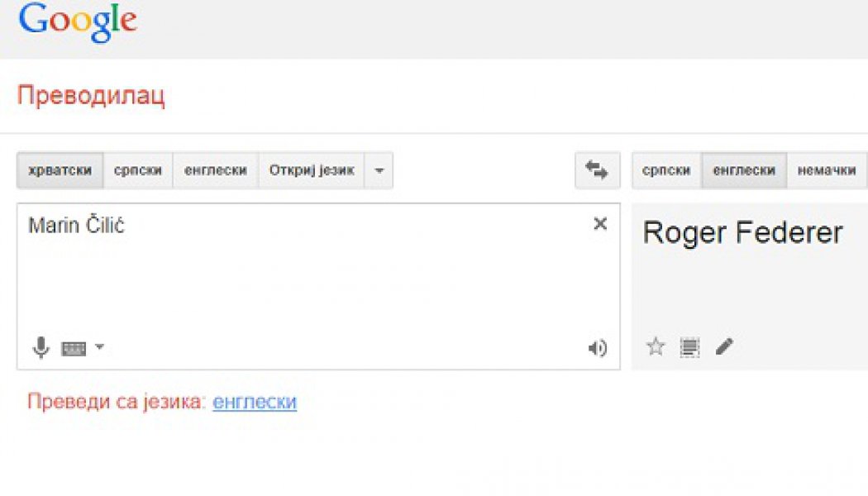Image resolution: width=868 pixels, height=496 pixels.
Task: Select енглески as source language
Action: click(x=215, y=170)
